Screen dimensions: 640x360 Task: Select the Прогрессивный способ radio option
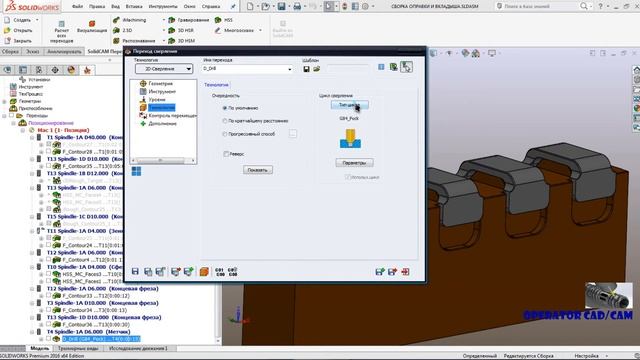(x=224, y=134)
